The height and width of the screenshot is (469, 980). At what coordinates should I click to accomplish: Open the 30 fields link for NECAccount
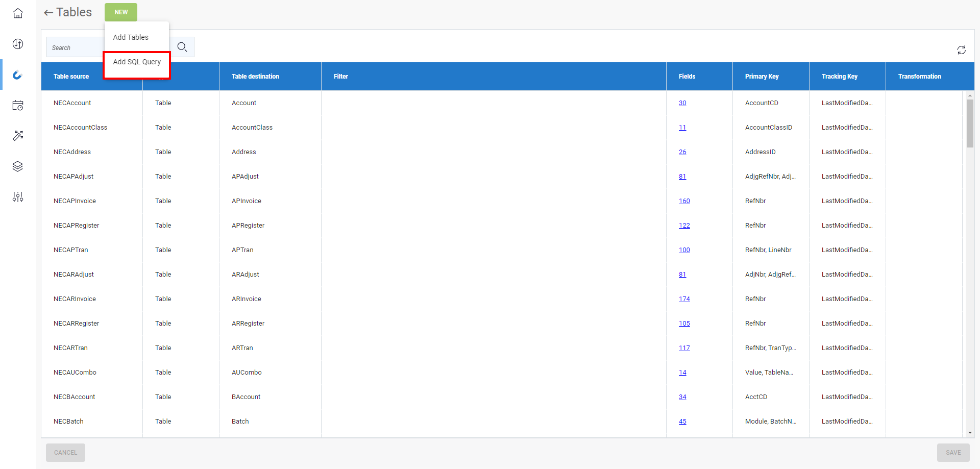[682, 103]
